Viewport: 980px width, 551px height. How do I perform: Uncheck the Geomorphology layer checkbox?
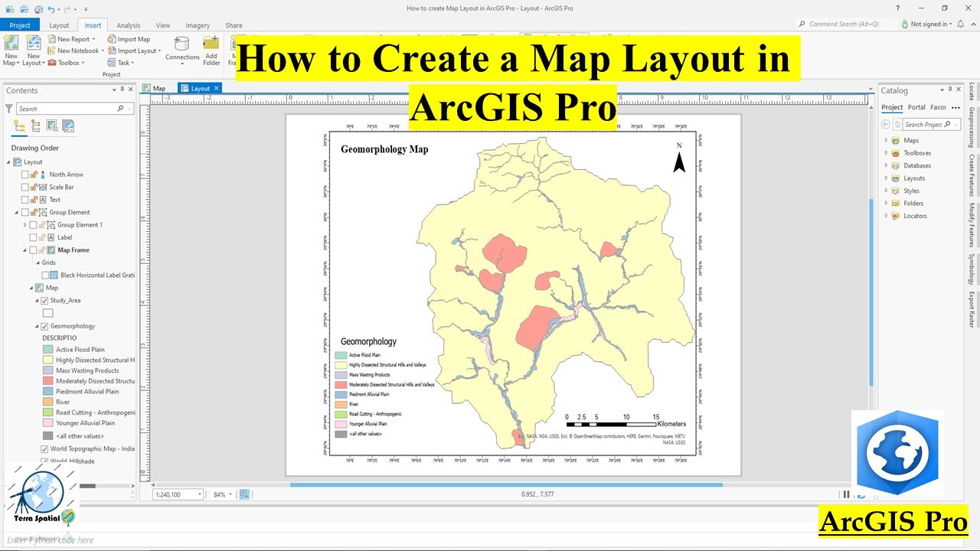[44, 326]
